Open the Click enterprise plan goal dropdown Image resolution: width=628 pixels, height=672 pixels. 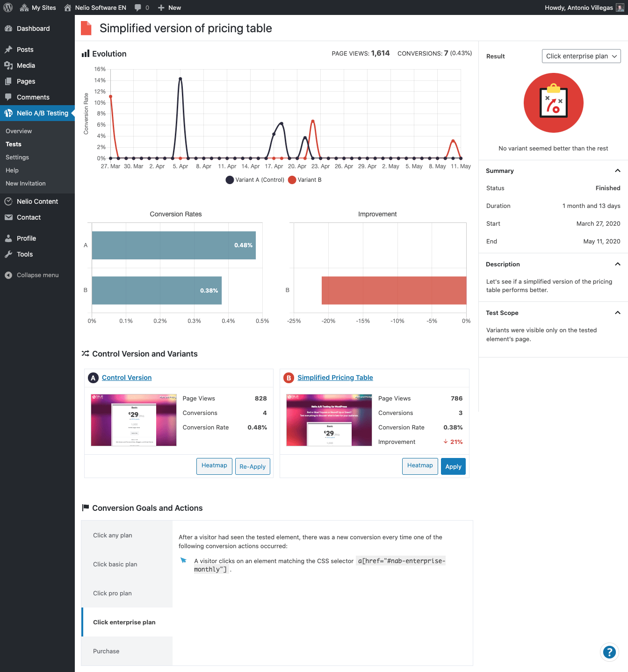click(581, 56)
